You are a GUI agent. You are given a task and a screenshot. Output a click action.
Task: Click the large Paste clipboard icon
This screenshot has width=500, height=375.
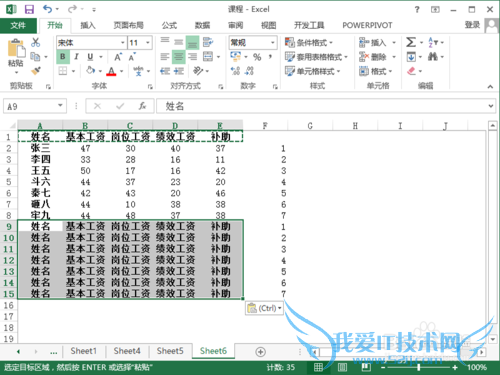(16, 49)
